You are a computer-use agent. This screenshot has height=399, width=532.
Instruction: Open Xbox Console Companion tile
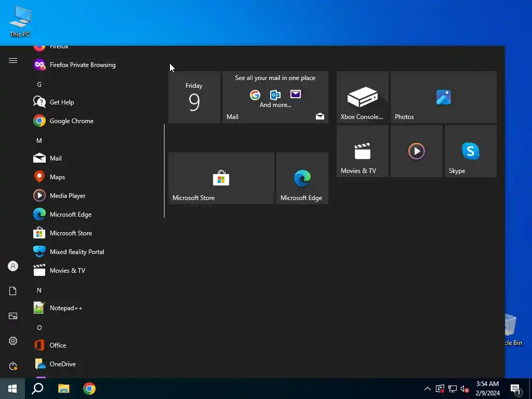click(362, 97)
